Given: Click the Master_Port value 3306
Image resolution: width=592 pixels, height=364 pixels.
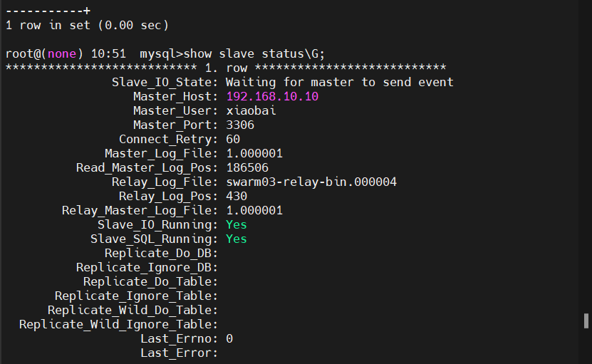Looking at the screenshot, I should pos(240,125).
